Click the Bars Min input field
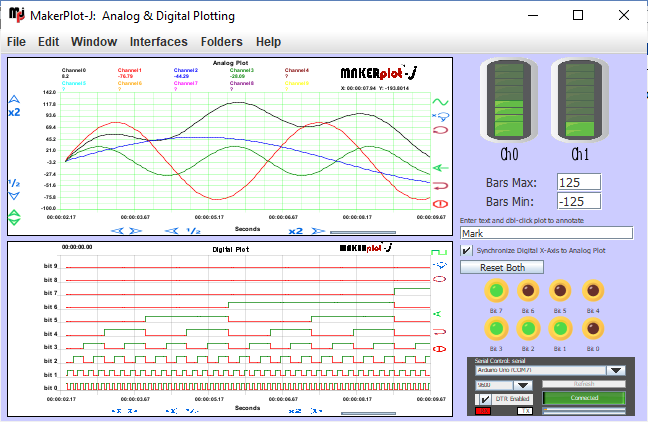This screenshot has width=648, height=422. click(x=579, y=201)
